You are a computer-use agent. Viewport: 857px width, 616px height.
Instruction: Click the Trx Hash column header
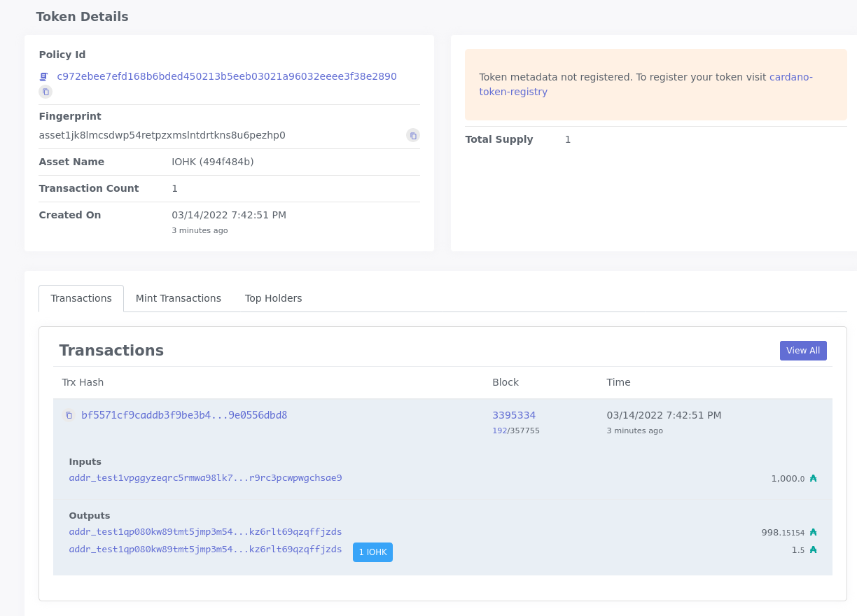pyautogui.click(x=83, y=382)
